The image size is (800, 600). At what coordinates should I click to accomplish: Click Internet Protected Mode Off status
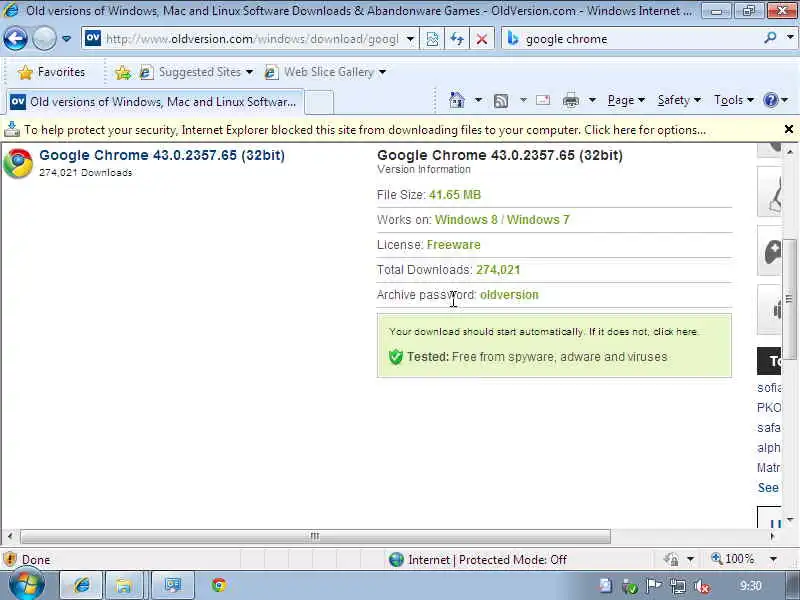(478, 560)
